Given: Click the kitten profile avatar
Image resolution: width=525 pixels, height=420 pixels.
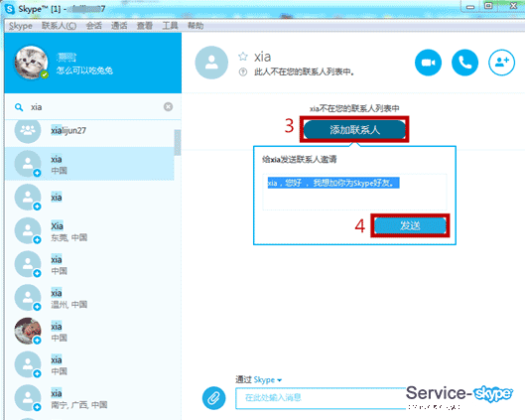Looking at the screenshot, I should [x=31, y=63].
